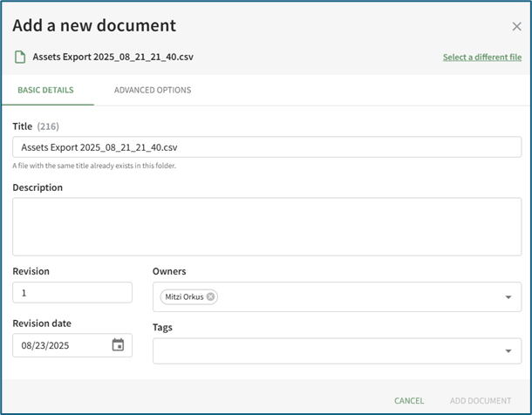Click the duplicate title warning message

94,166
